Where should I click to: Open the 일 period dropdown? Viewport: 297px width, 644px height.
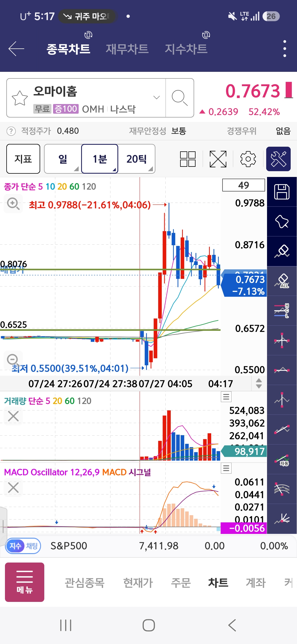coord(63,159)
